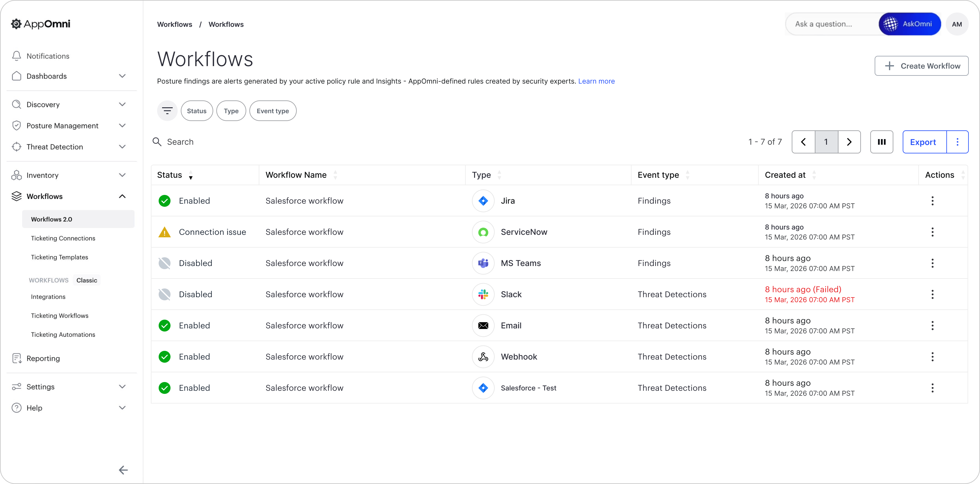The height and width of the screenshot is (484, 980).
Task: Collapse the Workflows sidebar section
Action: point(122,196)
